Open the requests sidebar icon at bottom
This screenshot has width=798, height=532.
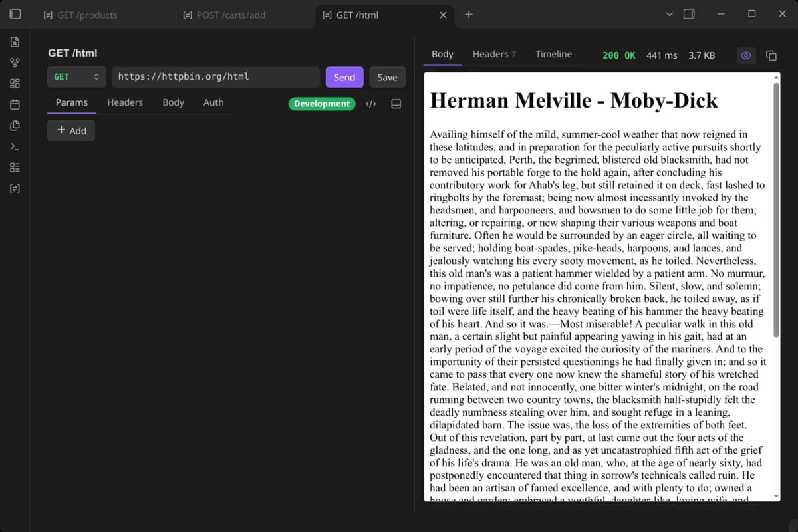(x=15, y=188)
